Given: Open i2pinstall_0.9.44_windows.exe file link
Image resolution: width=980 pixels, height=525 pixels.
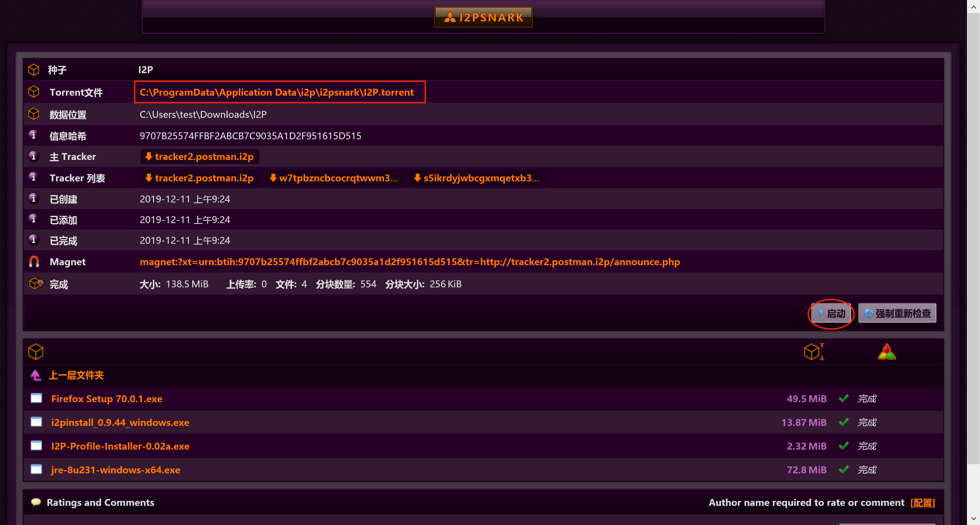Looking at the screenshot, I should point(120,422).
